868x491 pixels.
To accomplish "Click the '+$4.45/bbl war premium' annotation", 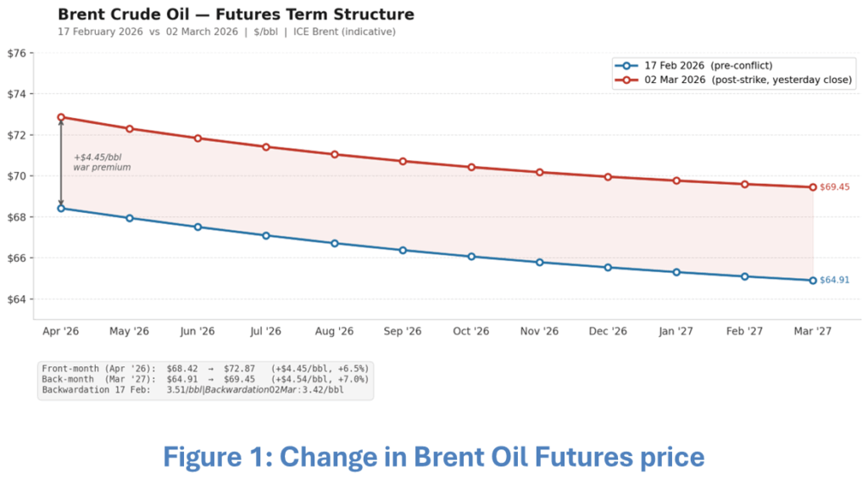I will pos(102,162).
